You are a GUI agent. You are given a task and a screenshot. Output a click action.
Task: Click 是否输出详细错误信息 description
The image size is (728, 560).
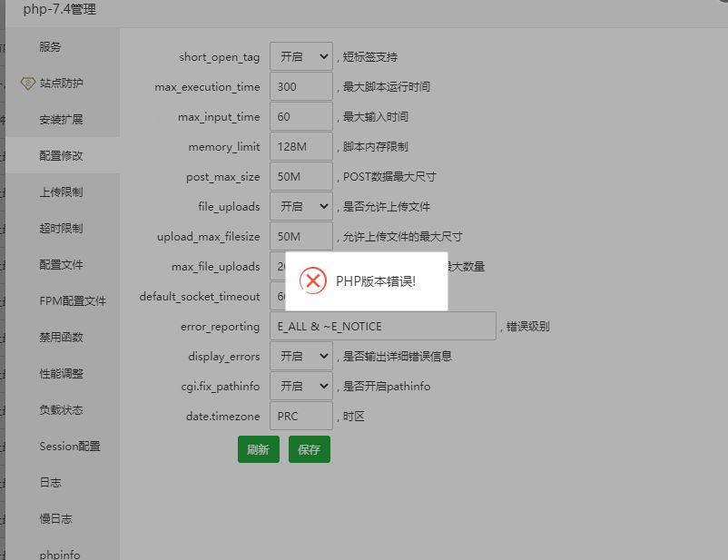click(x=398, y=357)
